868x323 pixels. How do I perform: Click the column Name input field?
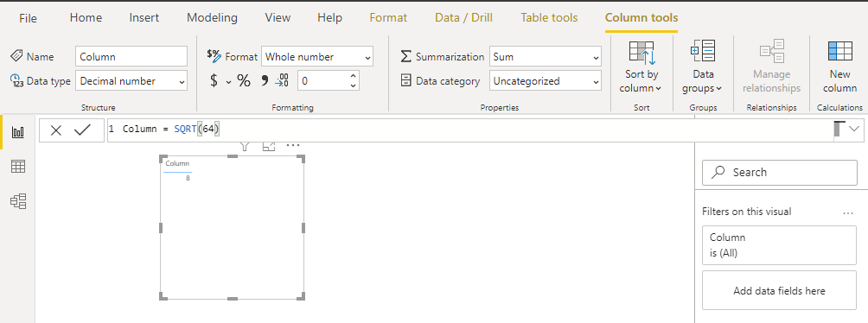[131, 56]
